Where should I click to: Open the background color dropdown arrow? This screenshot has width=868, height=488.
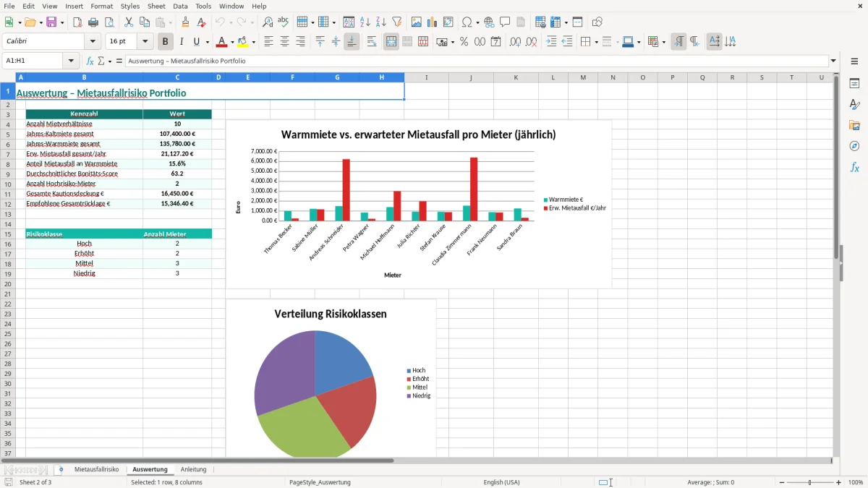point(253,42)
